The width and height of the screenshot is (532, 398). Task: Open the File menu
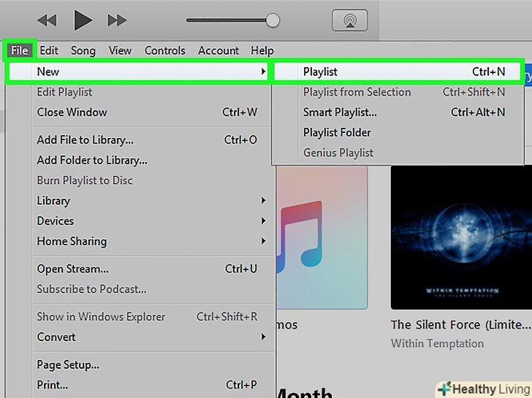[x=19, y=50]
